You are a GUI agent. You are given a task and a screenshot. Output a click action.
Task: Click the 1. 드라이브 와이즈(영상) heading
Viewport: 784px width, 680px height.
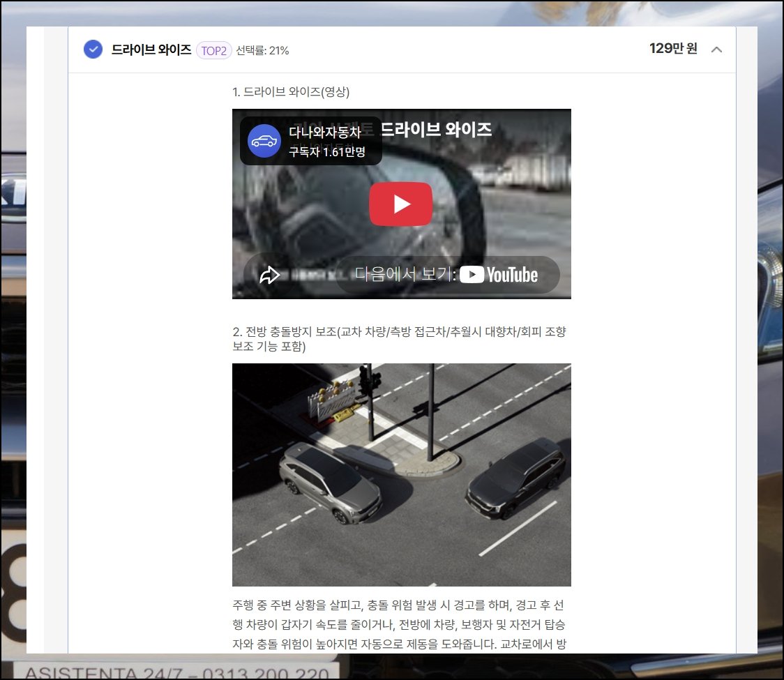(x=291, y=92)
